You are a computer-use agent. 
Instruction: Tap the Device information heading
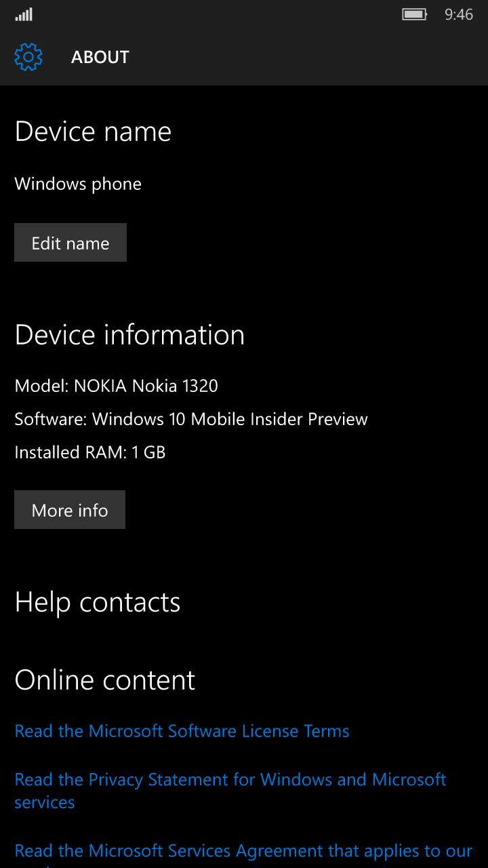pyautogui.click(x=129, y=335)
